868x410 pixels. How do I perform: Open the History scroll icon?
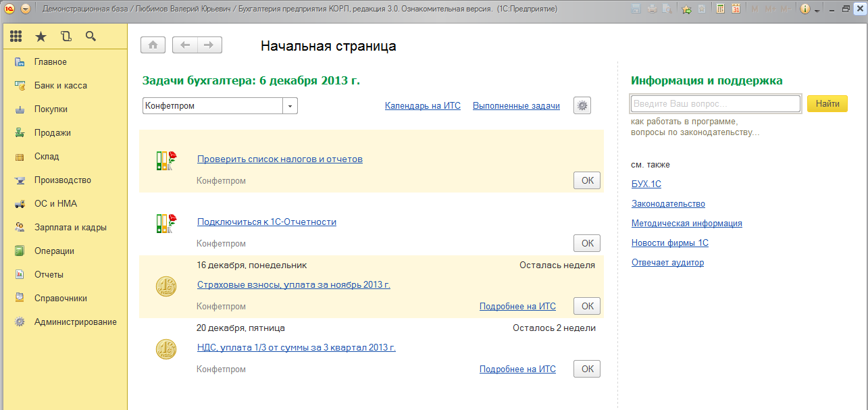[66, 36]
